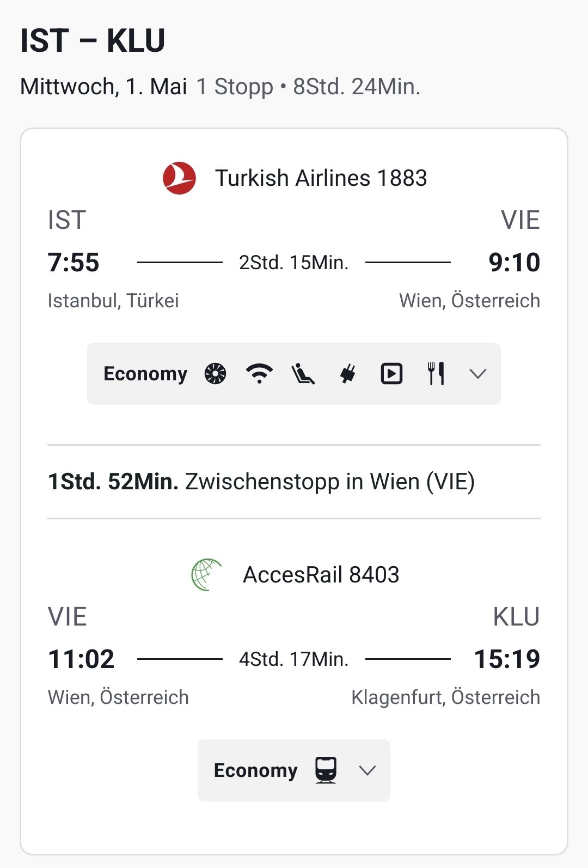Screen dimensions: 588x868
Task: Click the power outlet plug icon
Action: [x=347, y=374]
